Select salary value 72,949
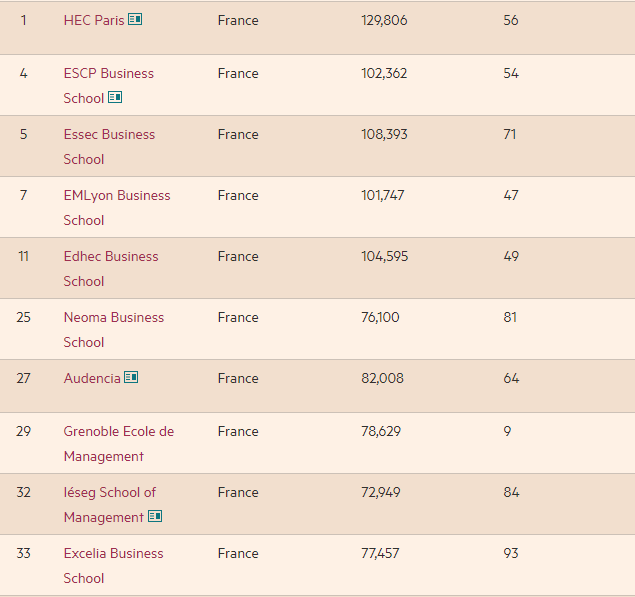The height and width of the screenshot is (597, 635). [x=381, y=492]
